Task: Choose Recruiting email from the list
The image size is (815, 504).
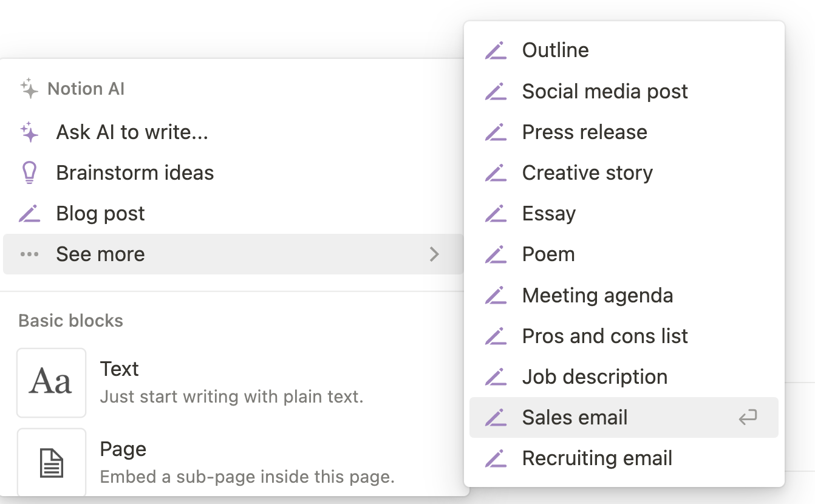Action: 597,458
